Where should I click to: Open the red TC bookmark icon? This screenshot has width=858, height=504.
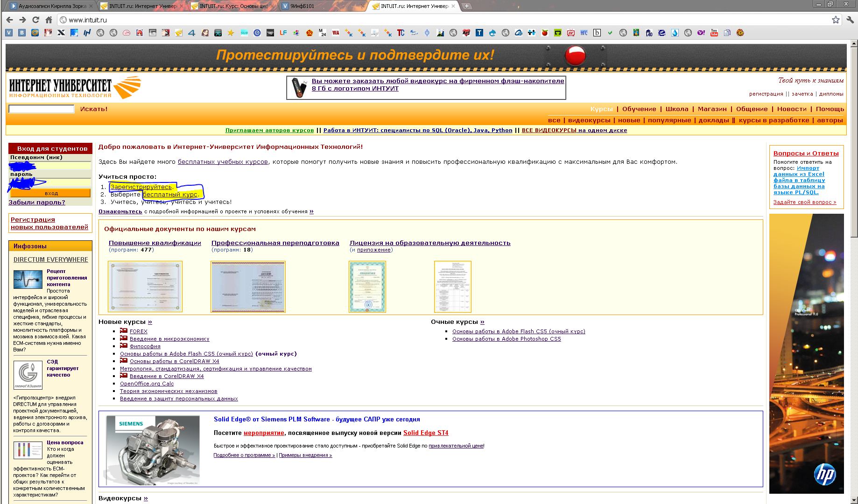(401, 33)
